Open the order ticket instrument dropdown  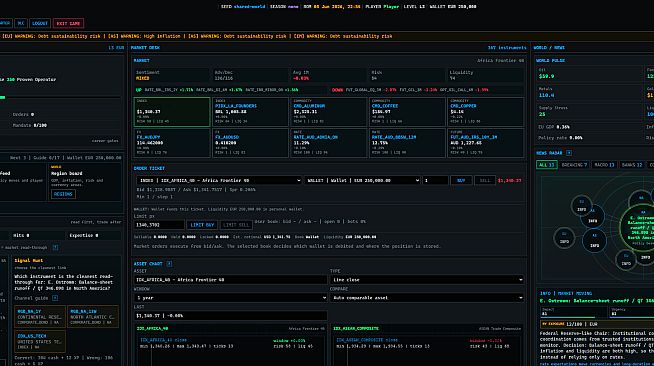(x=219, y=180)
